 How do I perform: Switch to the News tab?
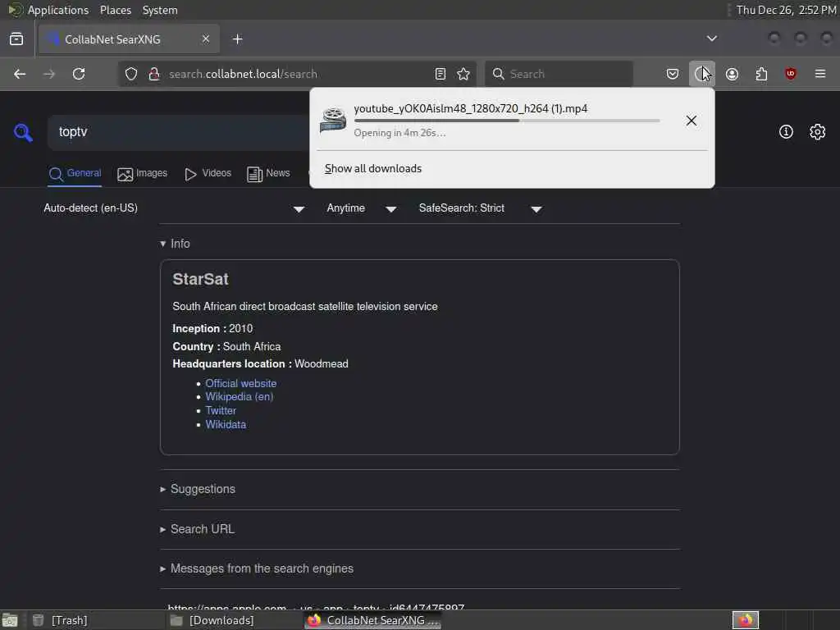[268, 174]
